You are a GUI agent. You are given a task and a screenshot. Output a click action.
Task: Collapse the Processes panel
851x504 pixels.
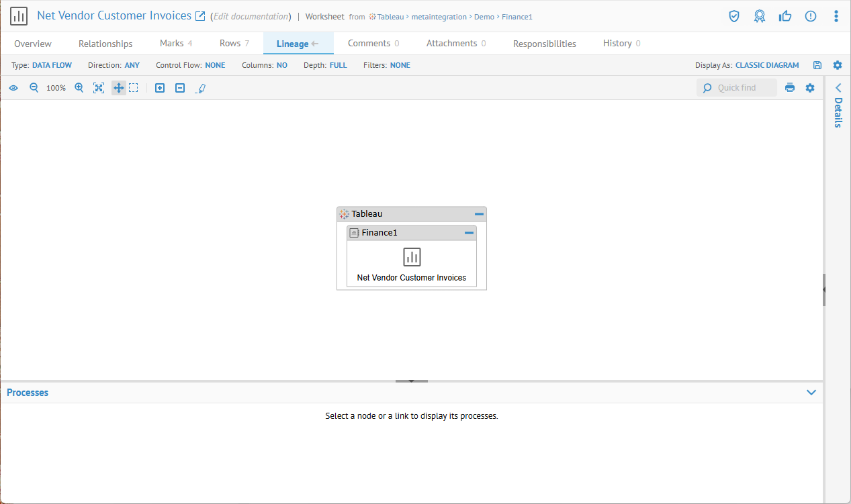pyautogui.click(x=811, y=393)
